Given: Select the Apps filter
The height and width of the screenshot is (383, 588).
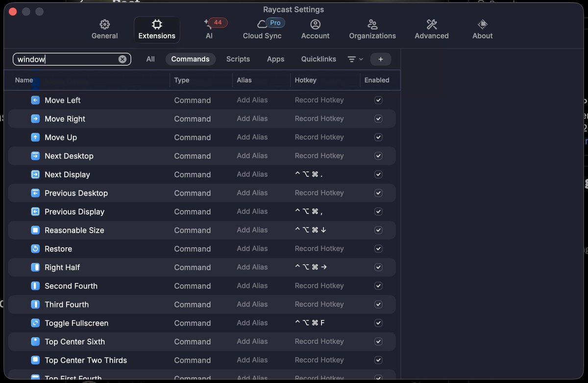Looking at the screenshot, I should (x=275, y=59).
